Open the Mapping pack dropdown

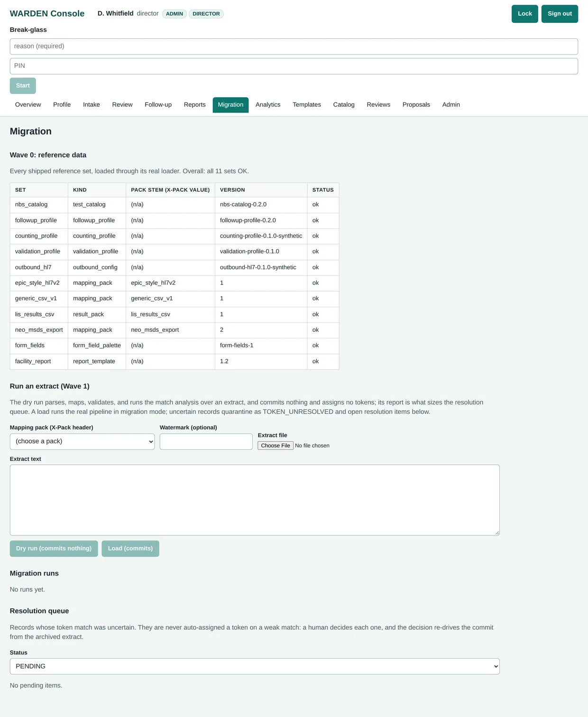coord(82,442)
